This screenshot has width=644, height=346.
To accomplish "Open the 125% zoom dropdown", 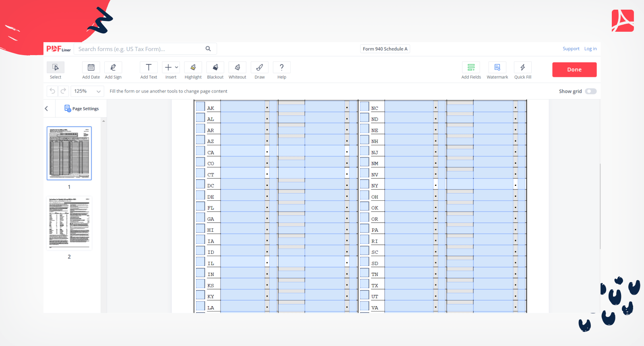I will (x=87, y=91).
